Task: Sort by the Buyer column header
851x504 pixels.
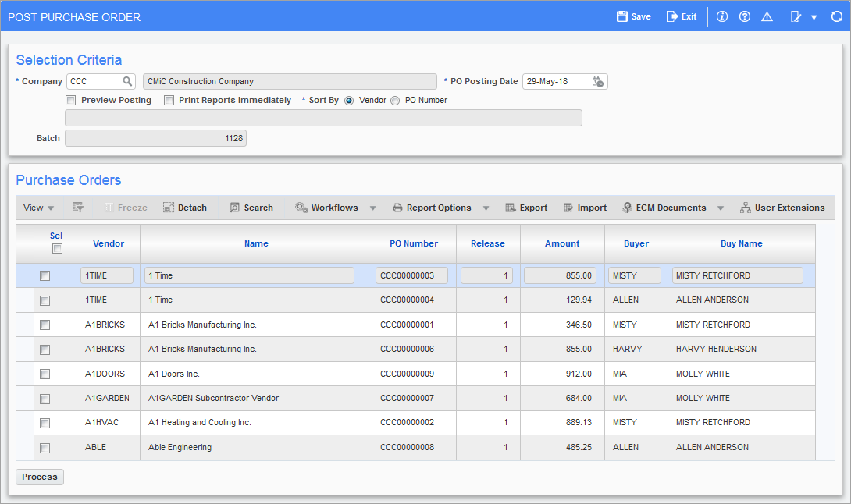Action: click(636, 243)
